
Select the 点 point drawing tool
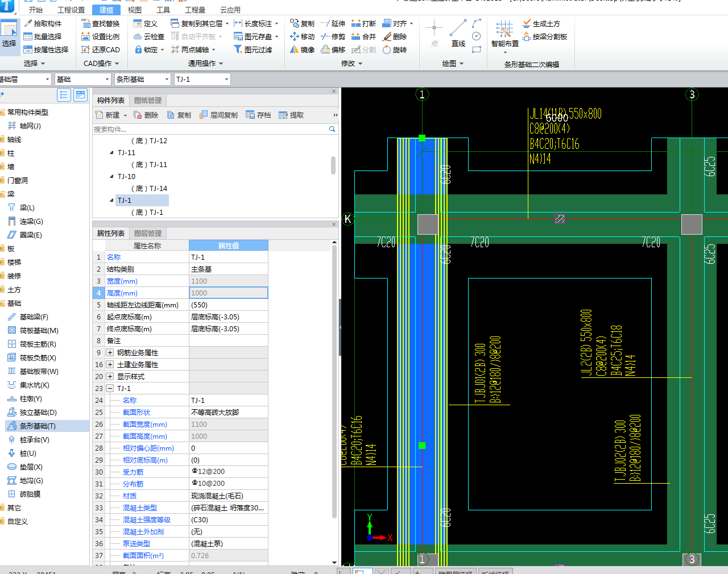[435, 34]
